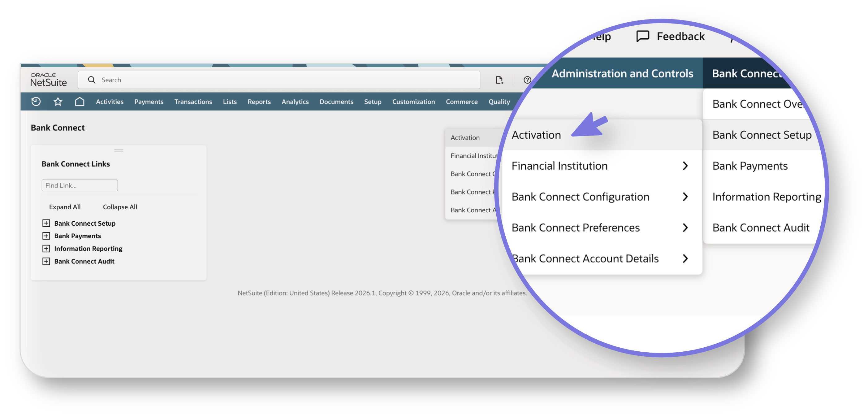Image resolution: width=868 pixels, height=417 pixels.
Task: Open the Commerce menu
Action: [462, 102]
